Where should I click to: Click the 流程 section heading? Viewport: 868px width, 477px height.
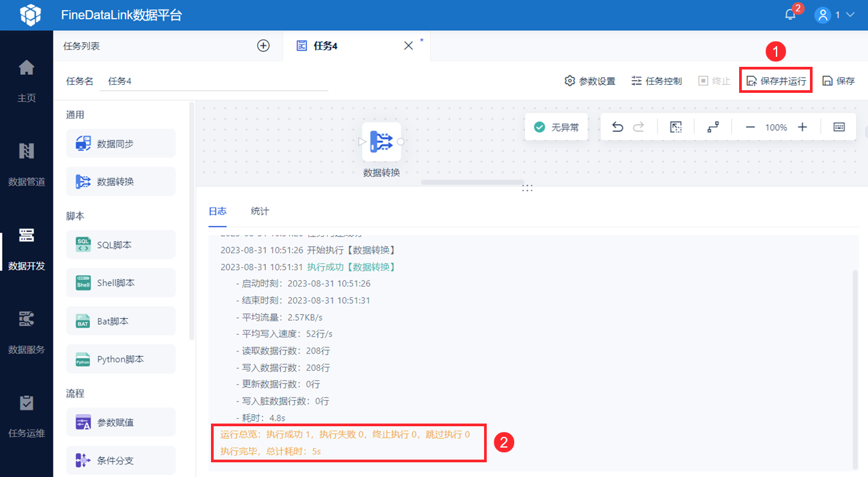75,393
